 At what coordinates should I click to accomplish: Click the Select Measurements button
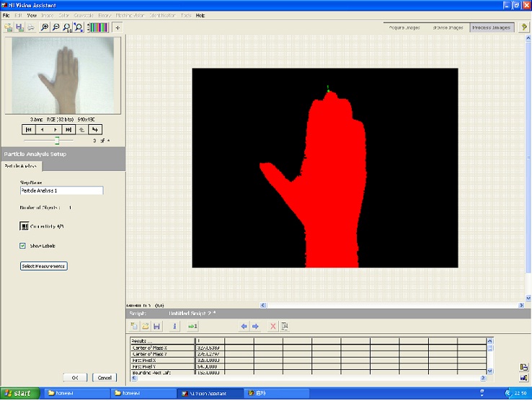coord(43,266)
